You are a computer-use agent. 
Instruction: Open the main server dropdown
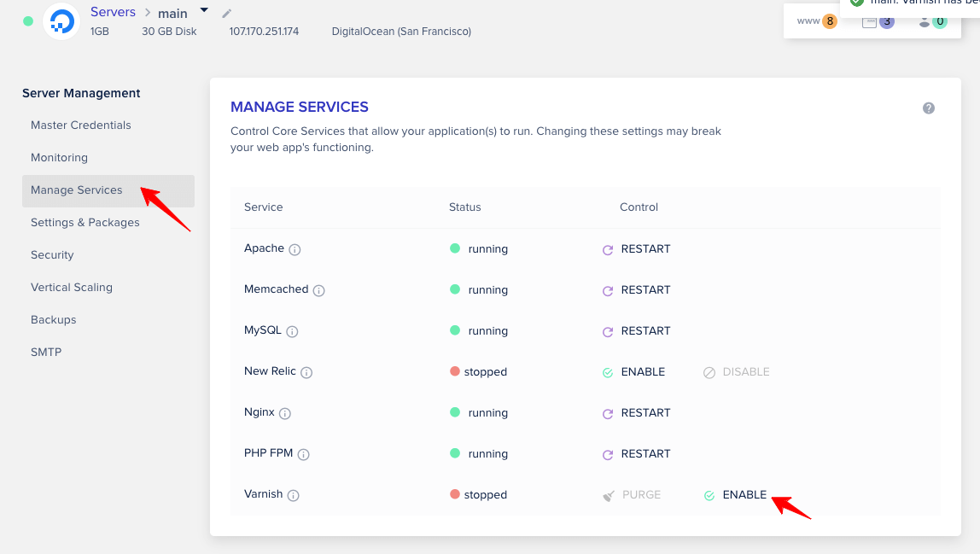(202, 10)
